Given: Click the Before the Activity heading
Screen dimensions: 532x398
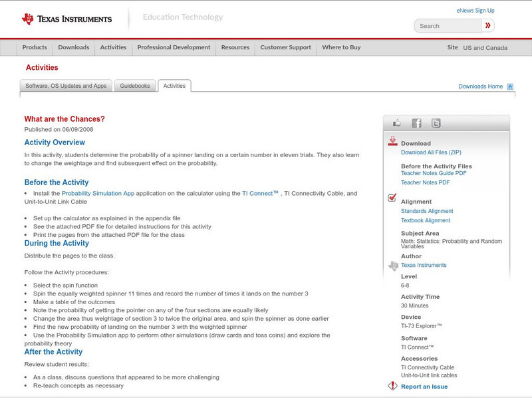Looking at the screenshot, I should 57,182.
